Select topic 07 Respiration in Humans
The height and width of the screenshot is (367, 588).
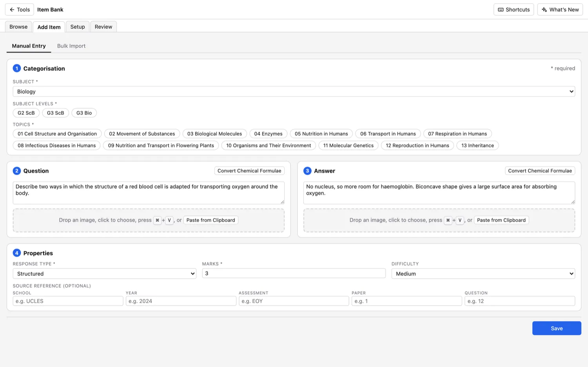(457, 134)
